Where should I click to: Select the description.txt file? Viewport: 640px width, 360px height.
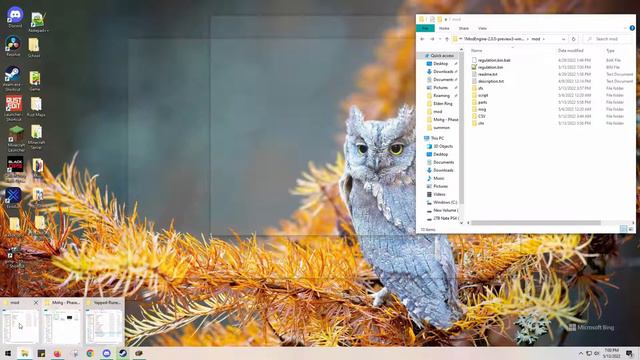click(491, 81)
